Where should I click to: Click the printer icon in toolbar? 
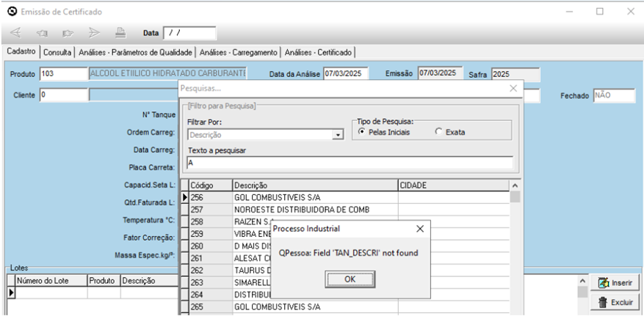point(120,32)
